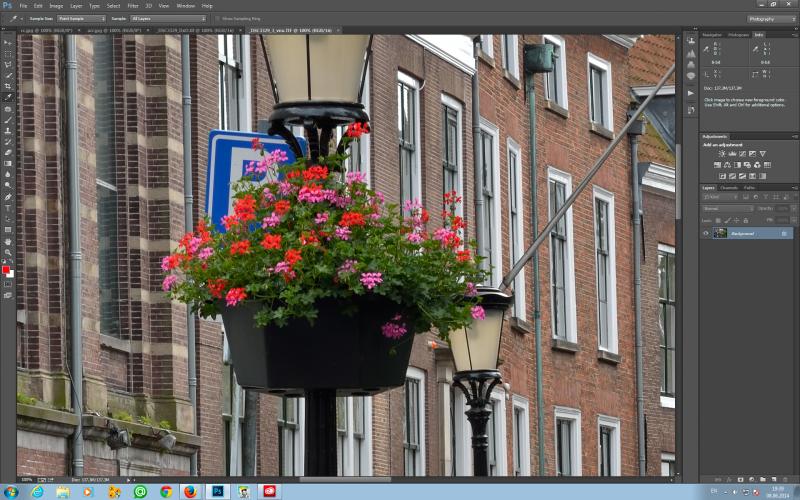Open the Photography workspace switcher
The width and height of the screenshot is (800, 500).
click(x=771, y=19)
